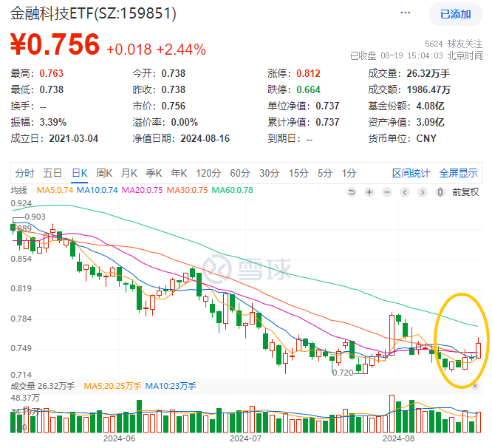This screenshot has width=492, height=448.
Task: Zoom in the K-line chart with plus icon
Action: [369, 191]
